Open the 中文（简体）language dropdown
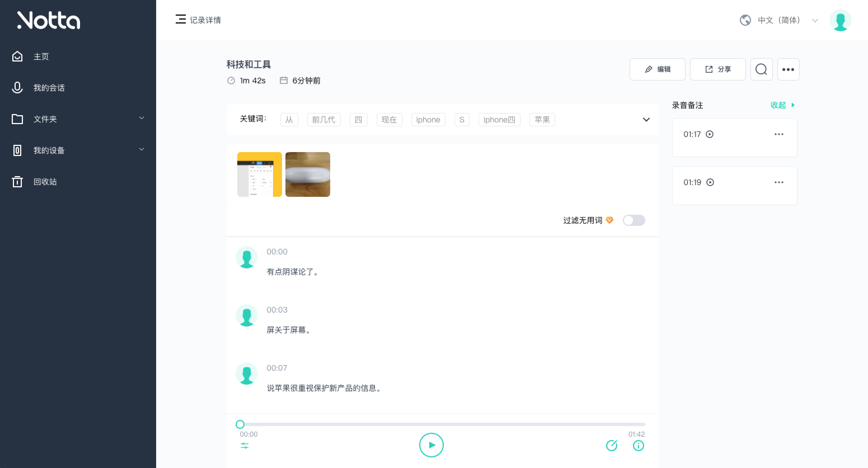868x468 pixels. click(779, 20)
